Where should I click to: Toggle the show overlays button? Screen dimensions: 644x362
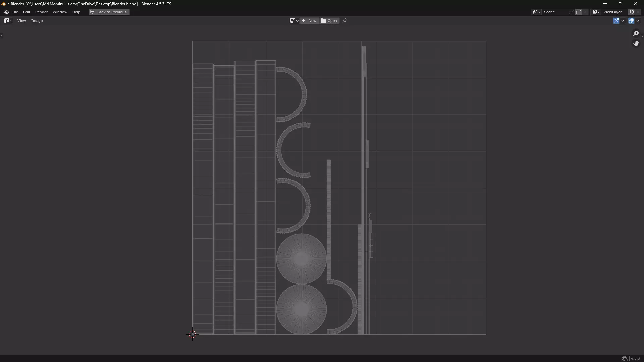(x=631, y=21)
